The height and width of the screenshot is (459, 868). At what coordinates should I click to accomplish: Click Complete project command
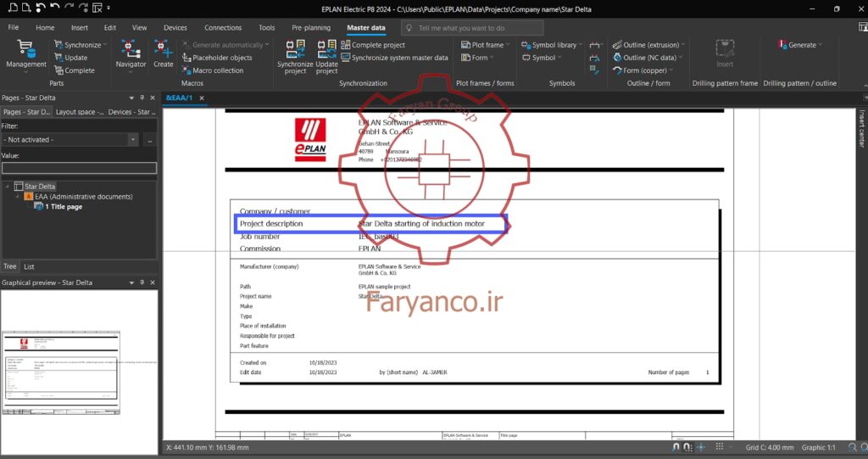(373, 45)
